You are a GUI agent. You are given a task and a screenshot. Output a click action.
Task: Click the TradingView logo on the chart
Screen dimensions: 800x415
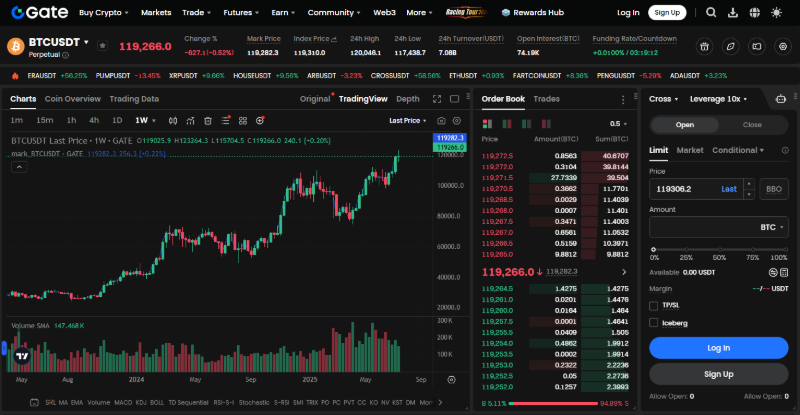pos(22,356)
